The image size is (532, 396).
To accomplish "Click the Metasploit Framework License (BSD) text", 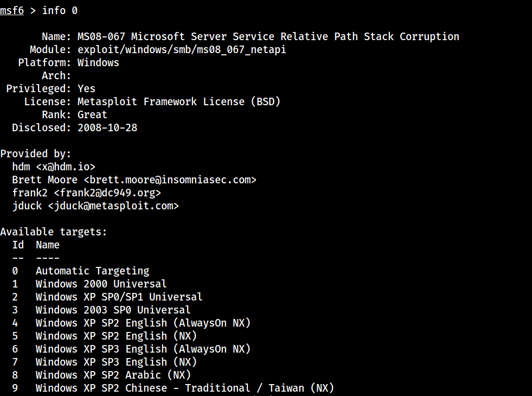I will (179, 101).
